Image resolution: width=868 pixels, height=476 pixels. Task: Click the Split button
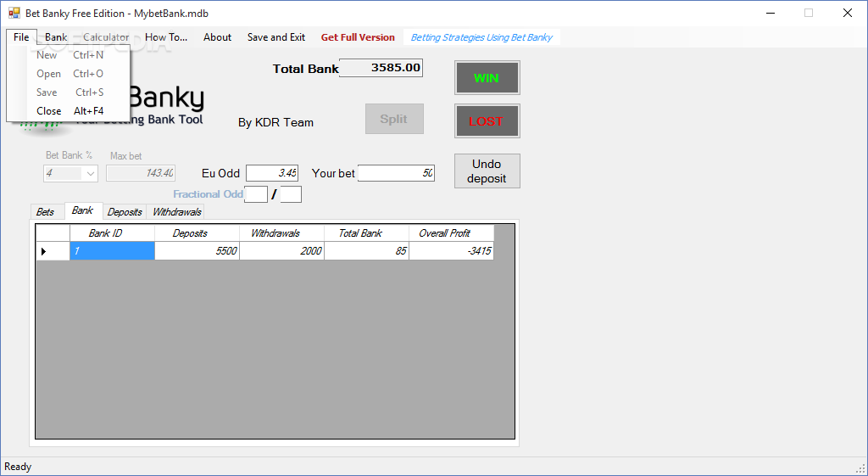[394, 119]
